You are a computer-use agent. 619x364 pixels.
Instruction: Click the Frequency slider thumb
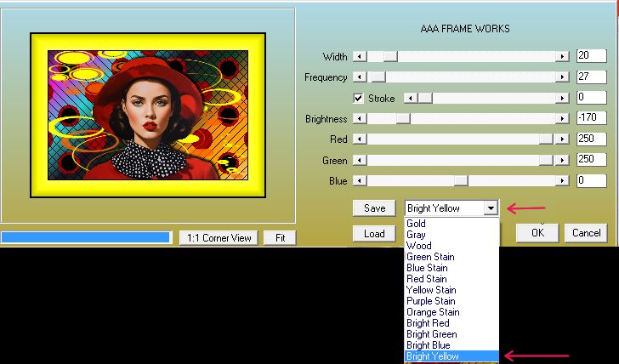(x=378, y=77)
